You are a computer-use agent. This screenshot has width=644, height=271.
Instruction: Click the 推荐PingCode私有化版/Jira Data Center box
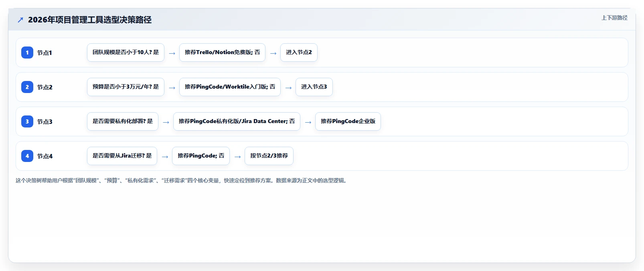[x=237, y=121]
